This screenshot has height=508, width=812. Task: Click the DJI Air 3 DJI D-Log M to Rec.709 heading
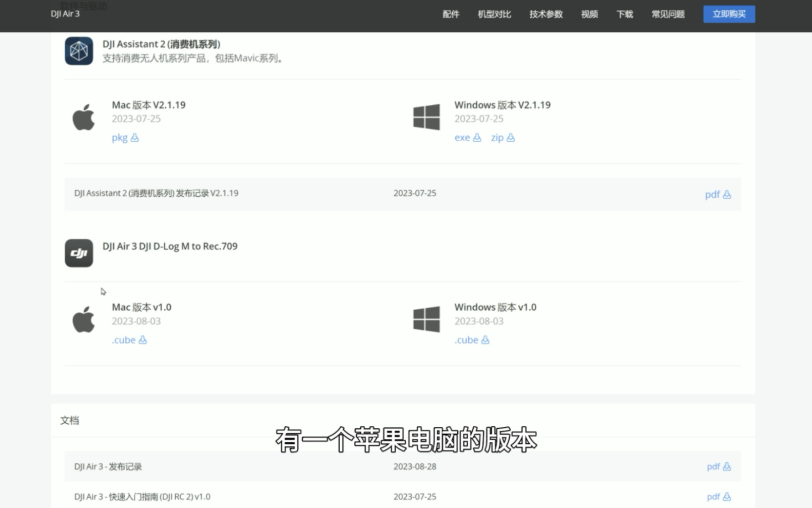(x=170, y=246)
